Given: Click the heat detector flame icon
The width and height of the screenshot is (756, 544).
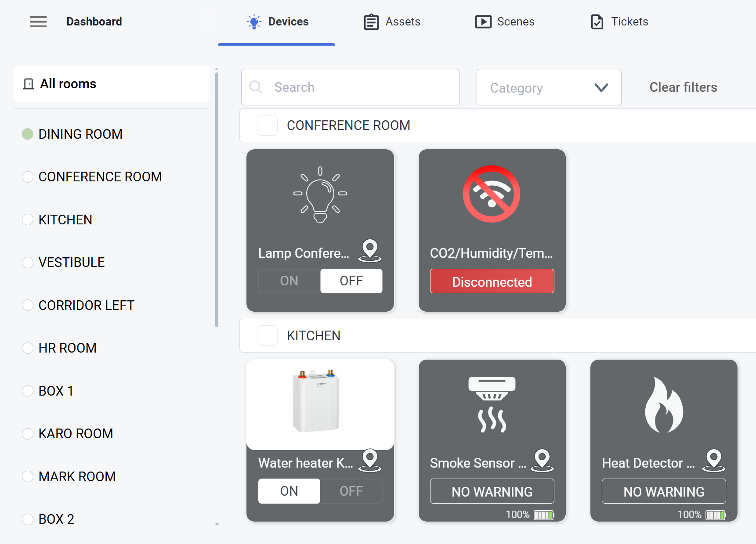Looking at the screenshot, I should coord(663,405).
